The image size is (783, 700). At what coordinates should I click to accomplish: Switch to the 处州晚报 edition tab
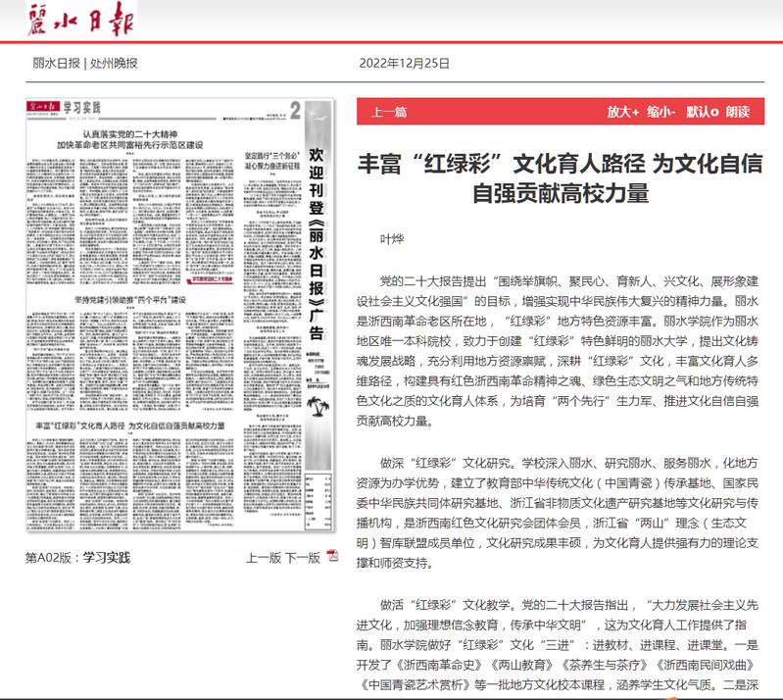114,64
